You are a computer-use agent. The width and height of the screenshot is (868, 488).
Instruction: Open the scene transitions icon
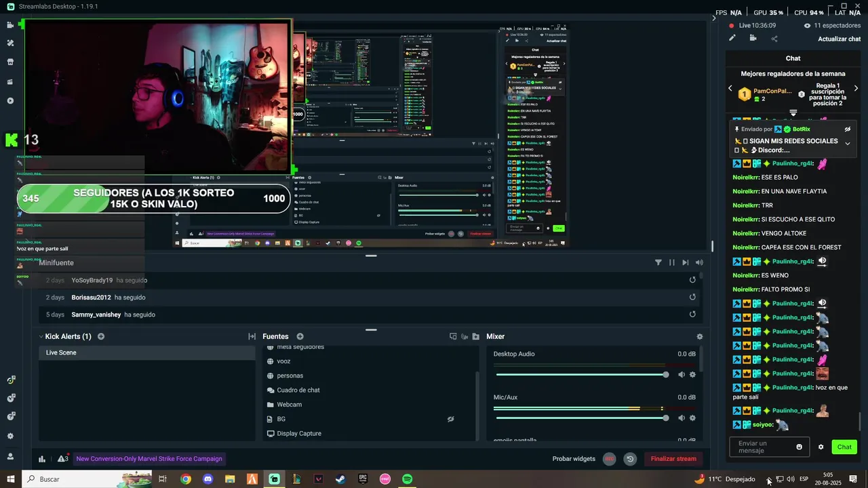[x=252, y=336]
